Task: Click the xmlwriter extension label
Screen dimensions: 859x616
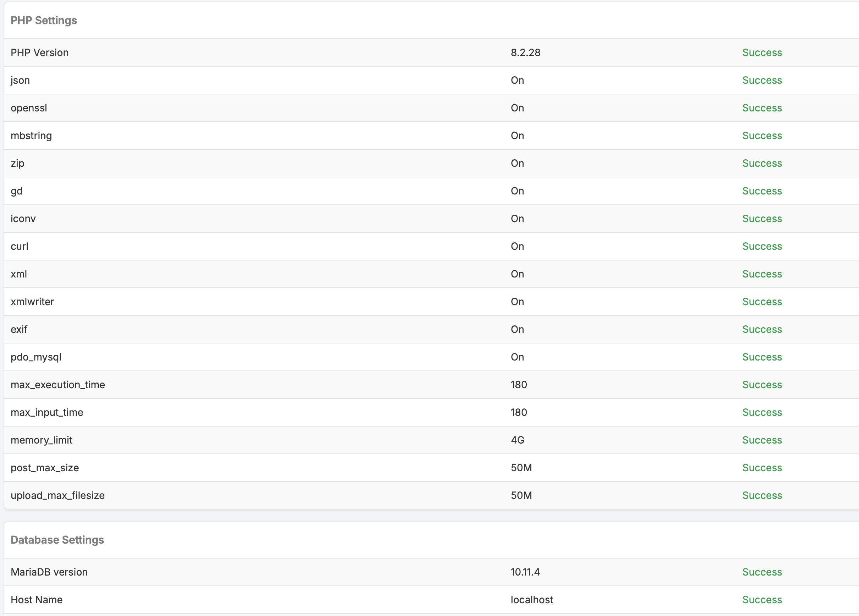Action: 32,301
